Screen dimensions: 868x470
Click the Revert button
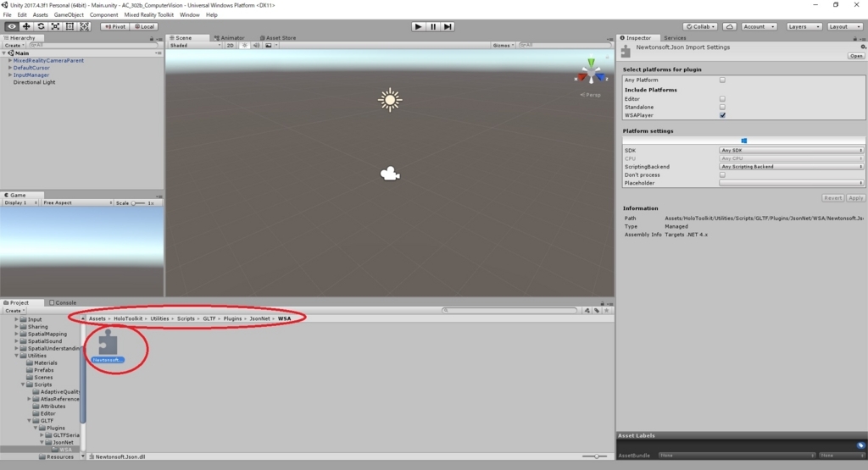832,198
